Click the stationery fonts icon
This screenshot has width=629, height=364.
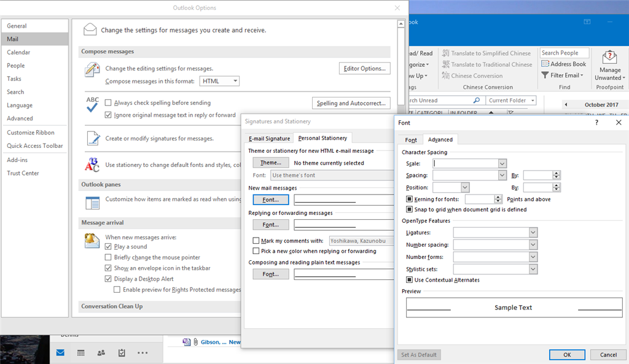(92, 165)
